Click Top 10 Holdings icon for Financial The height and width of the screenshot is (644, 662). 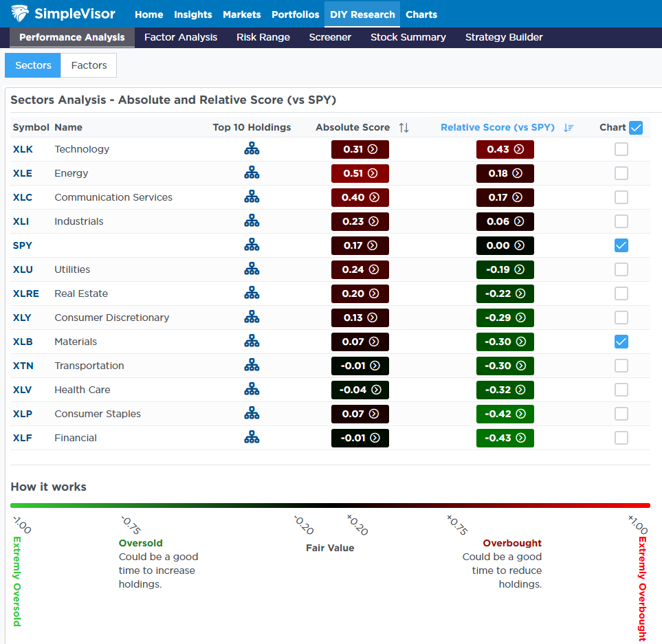[x=252, y=438]
